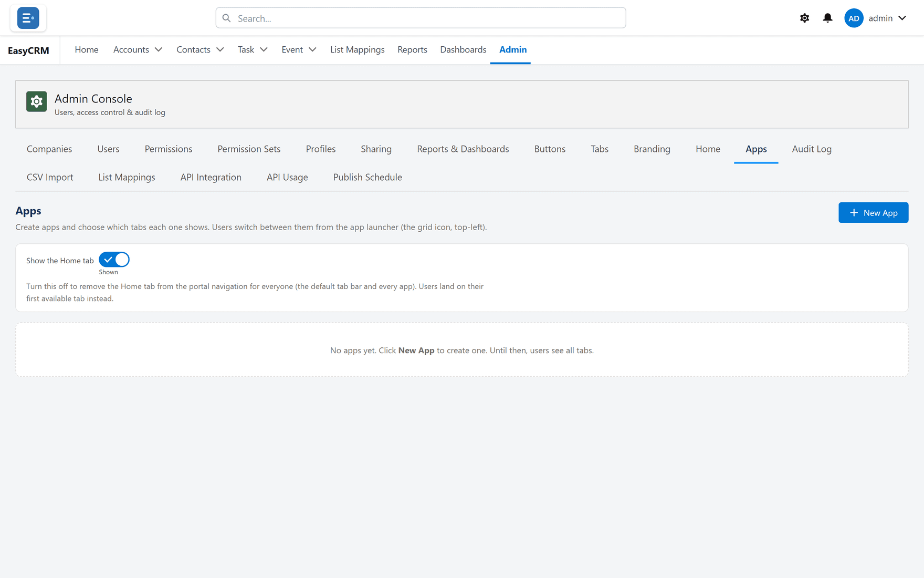
Task: Open the API Integration tab
Action: tap(211, 177)
